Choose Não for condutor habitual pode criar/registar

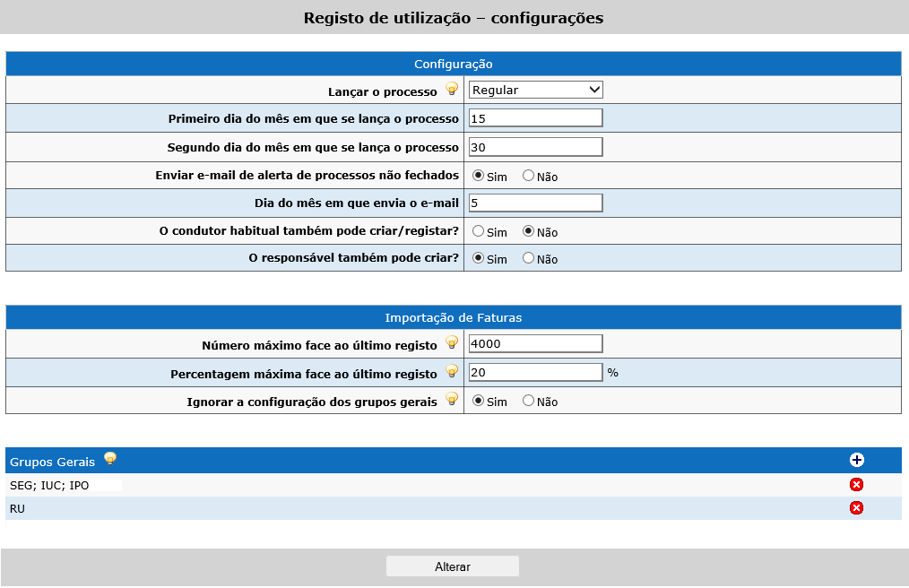(x=528, y=230)
